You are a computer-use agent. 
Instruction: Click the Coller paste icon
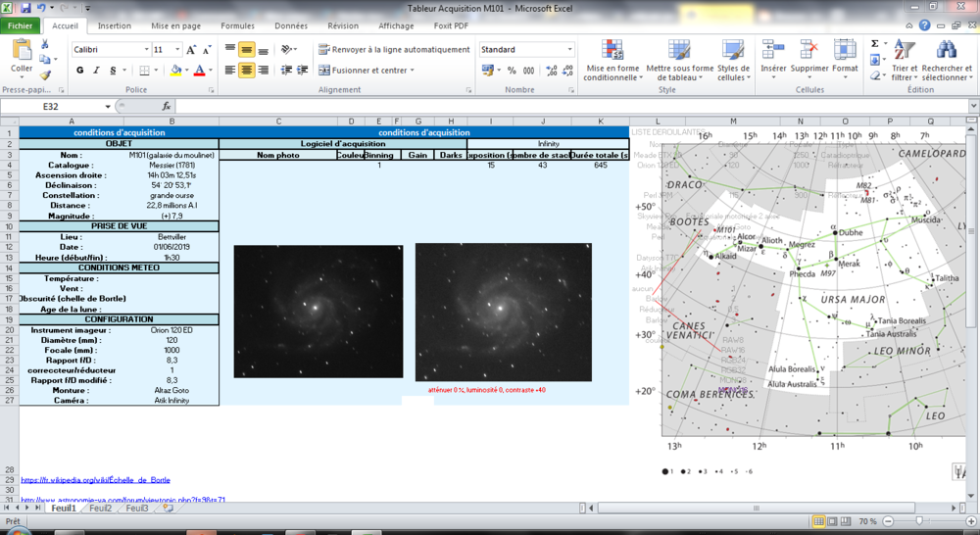coord(22,50)
